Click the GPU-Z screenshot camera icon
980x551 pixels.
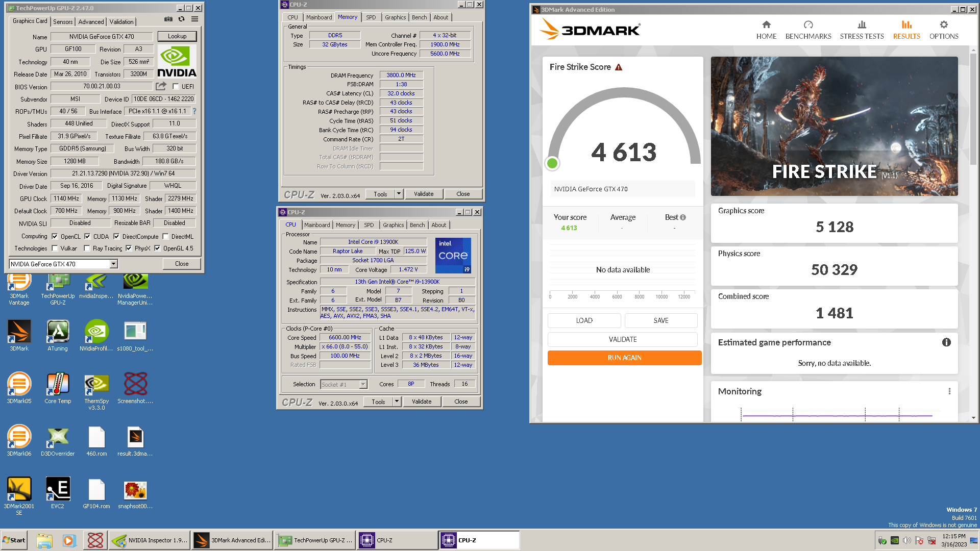click(168, 19)
